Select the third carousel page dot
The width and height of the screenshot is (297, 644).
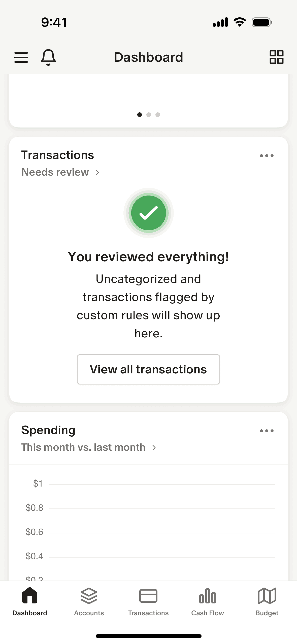pos(158,115)
